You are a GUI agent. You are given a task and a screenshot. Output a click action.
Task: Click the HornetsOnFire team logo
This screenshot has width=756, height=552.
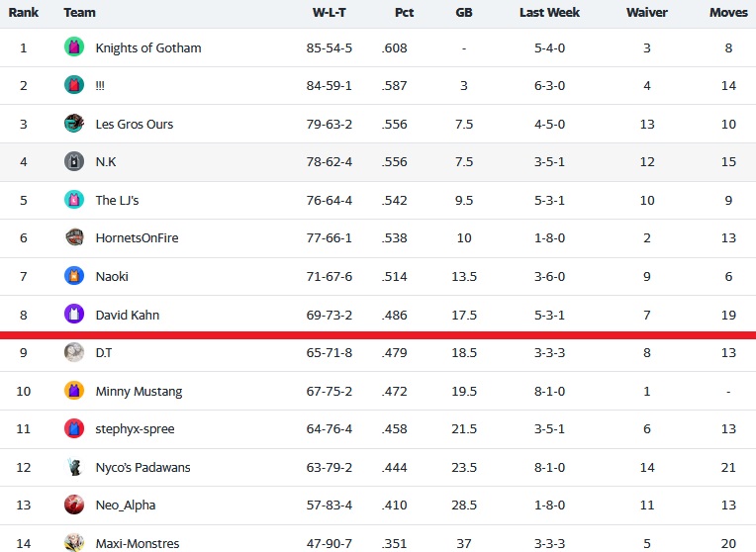tap(74, 237)
